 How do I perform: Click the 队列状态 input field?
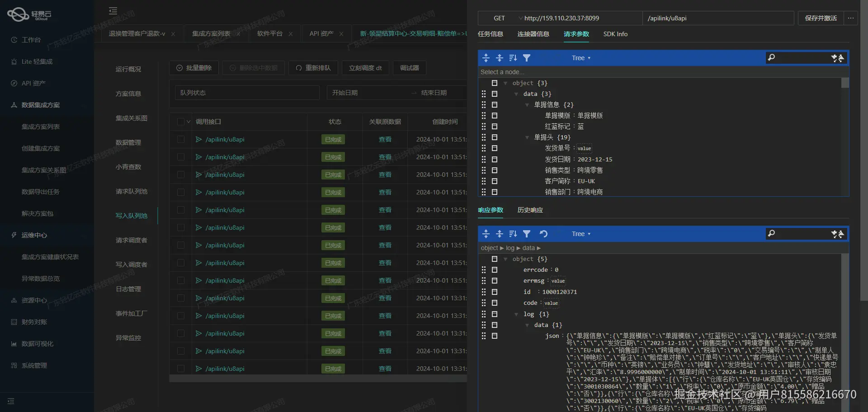coord(247,92)
